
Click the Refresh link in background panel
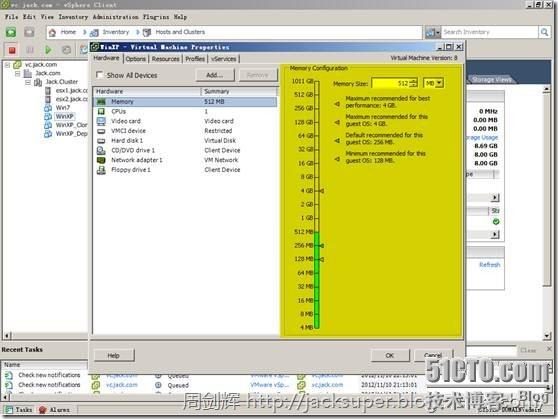[x=490, y=265]
